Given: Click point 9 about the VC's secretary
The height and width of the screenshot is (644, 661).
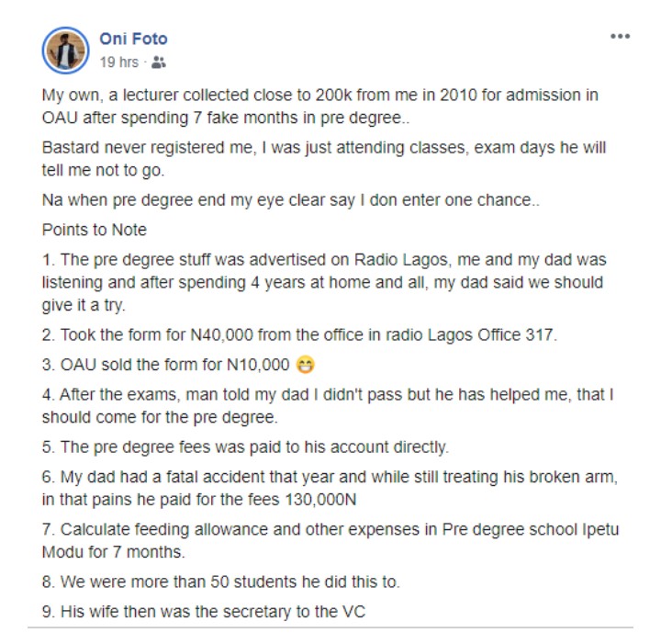Looking at the screenshot, I should coord(204,611).
